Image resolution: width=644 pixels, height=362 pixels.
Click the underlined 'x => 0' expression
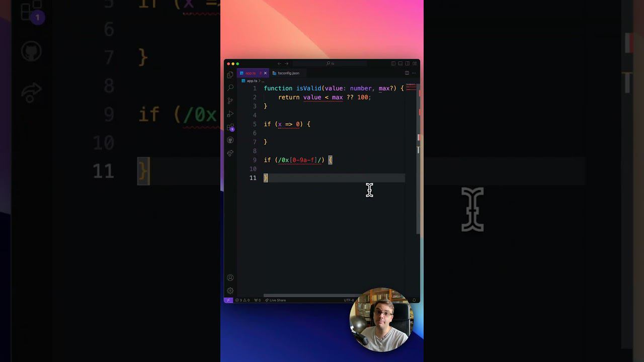coord(289,124)
